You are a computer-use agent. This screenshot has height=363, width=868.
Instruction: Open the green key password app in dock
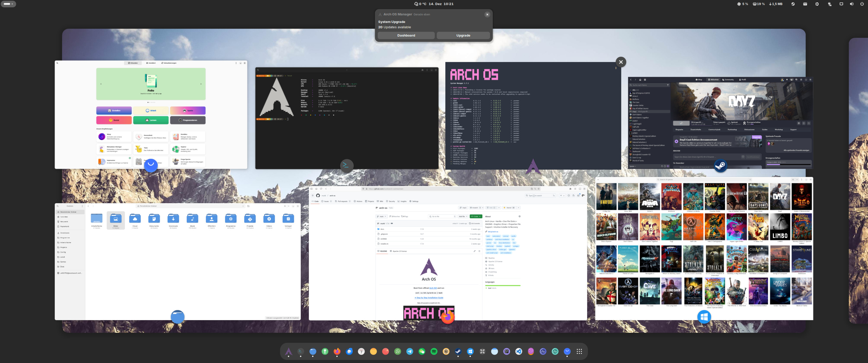(x=325, y=352)
